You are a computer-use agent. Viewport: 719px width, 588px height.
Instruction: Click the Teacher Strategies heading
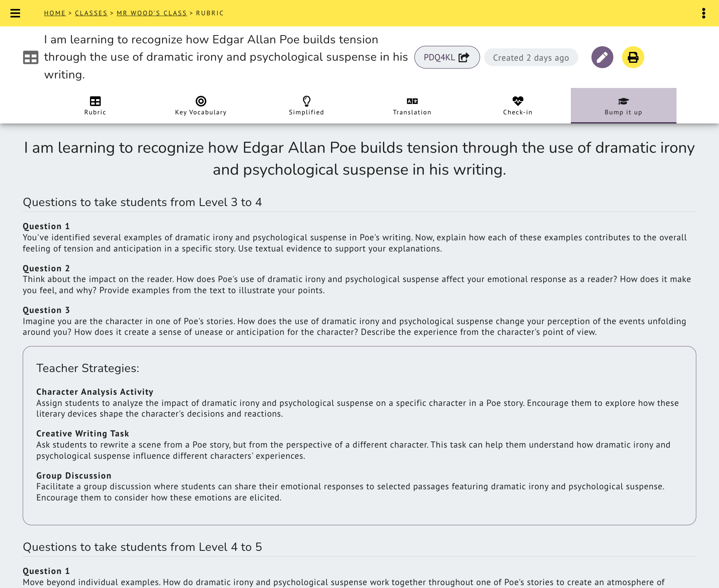point(88,368)
